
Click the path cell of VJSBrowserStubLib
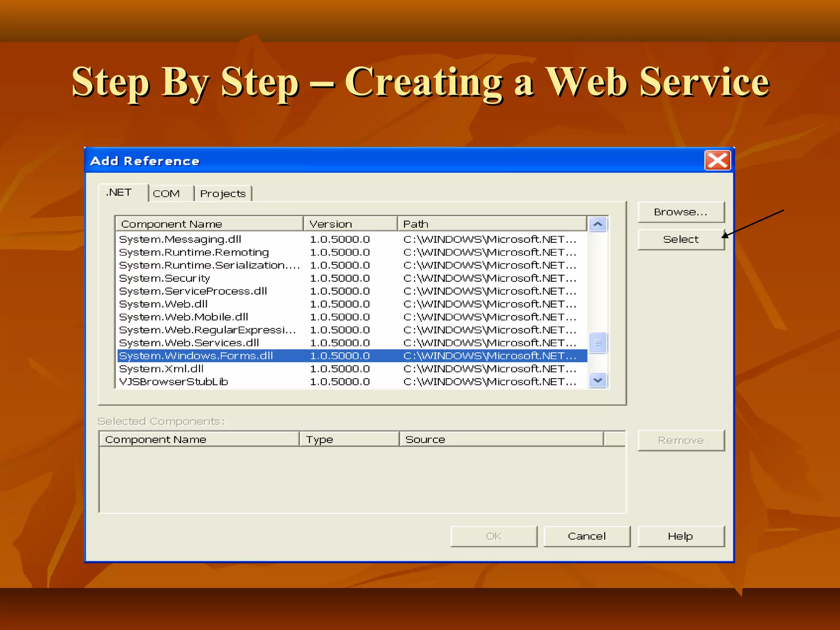490,381
